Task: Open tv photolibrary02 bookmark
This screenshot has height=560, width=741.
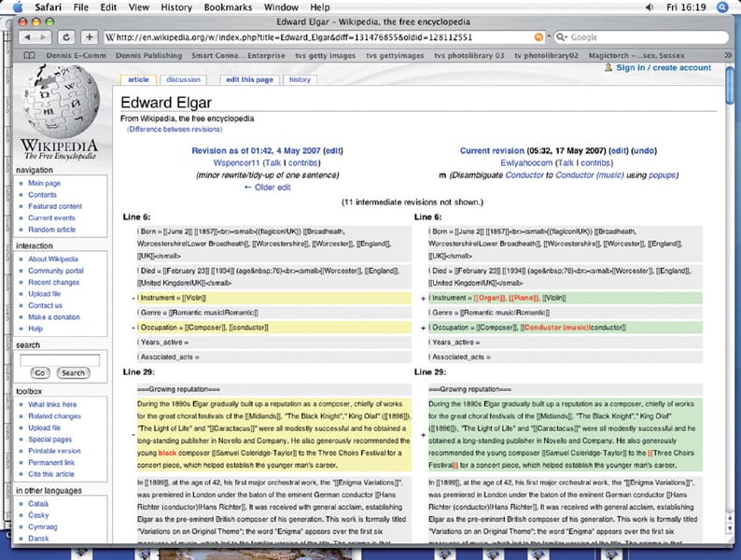Action: coord(546,56)
